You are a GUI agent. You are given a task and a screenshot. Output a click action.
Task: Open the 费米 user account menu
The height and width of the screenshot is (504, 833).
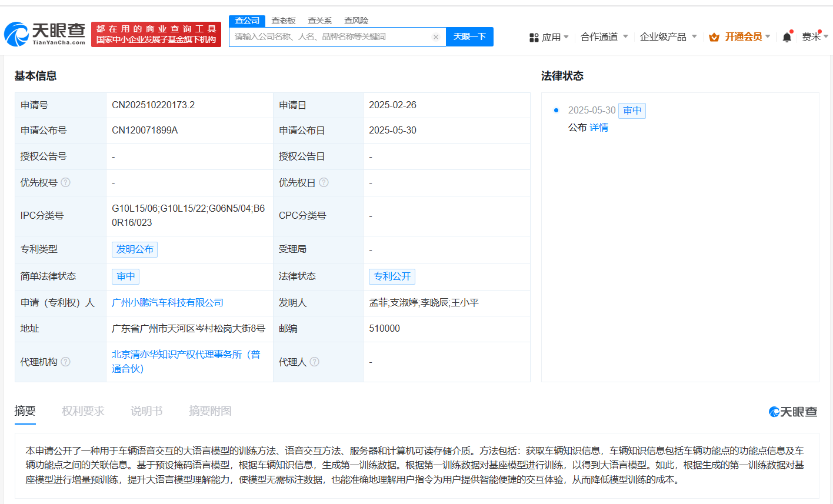814,37
